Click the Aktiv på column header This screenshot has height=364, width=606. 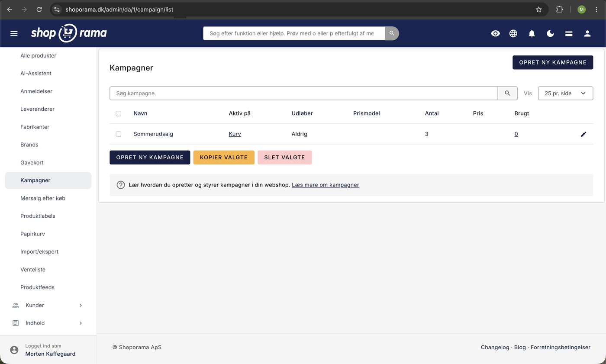pyautogui.click(x=240, y=113)
